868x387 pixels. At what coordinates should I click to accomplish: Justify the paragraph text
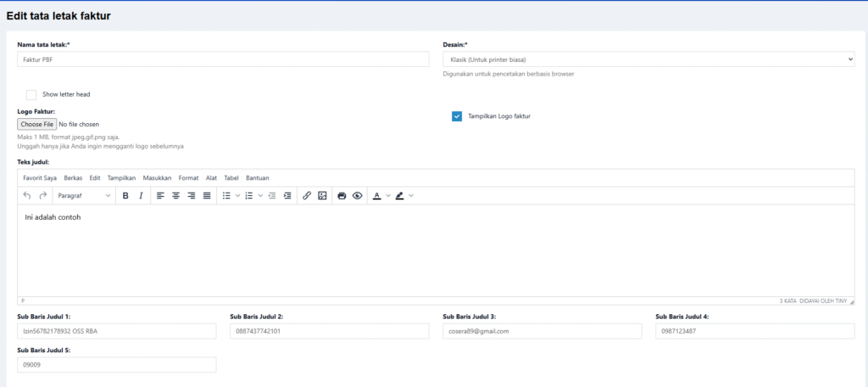pos(207,196)
